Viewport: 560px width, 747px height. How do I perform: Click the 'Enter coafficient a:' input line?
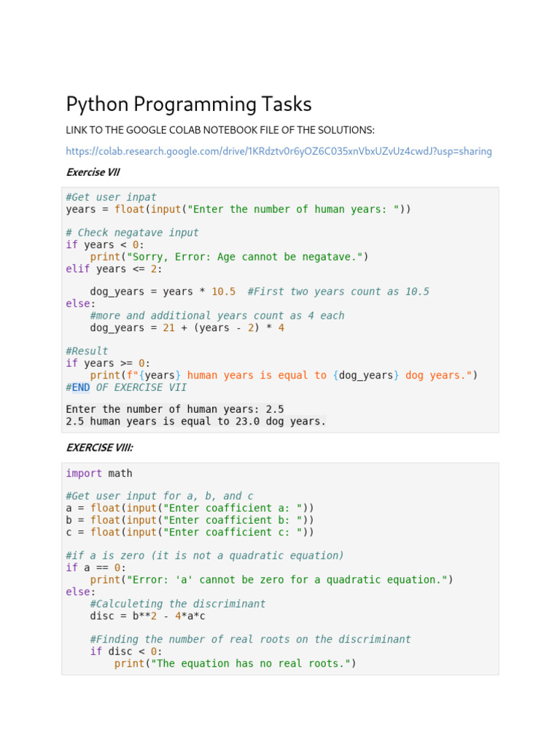190,508
